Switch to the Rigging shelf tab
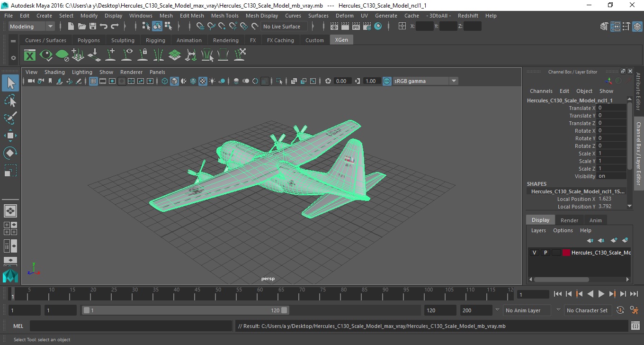The height and width of the screenshot is (345, 644). tap(155, 40)
